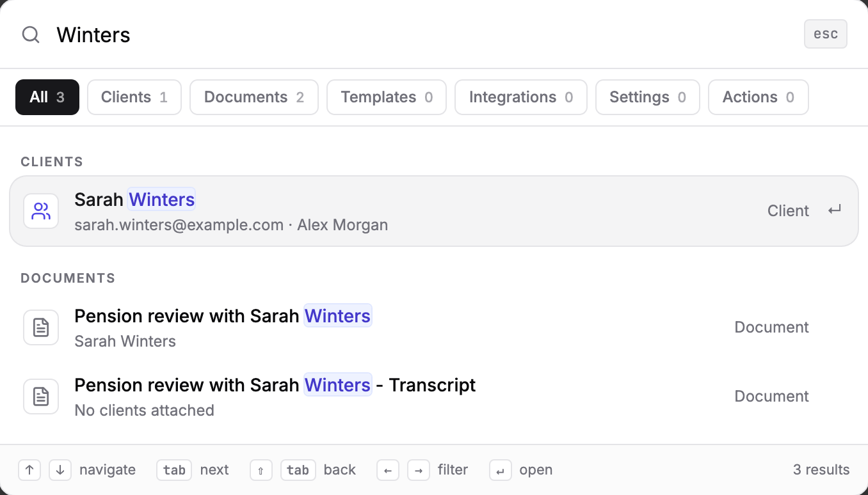This screenshot has height=495, width=868.
Task: Click the enter-arrow icon on Sarah Winters row
Action: (834, 210)
